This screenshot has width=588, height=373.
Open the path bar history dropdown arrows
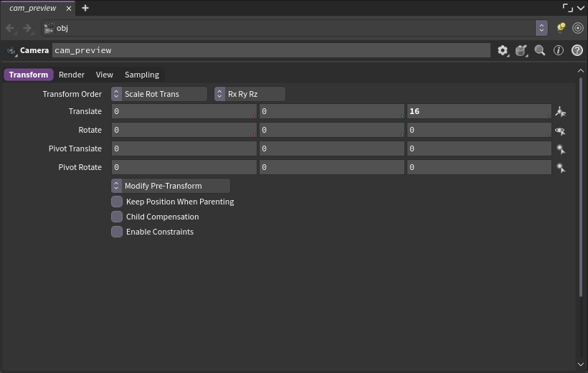(541, 28)
